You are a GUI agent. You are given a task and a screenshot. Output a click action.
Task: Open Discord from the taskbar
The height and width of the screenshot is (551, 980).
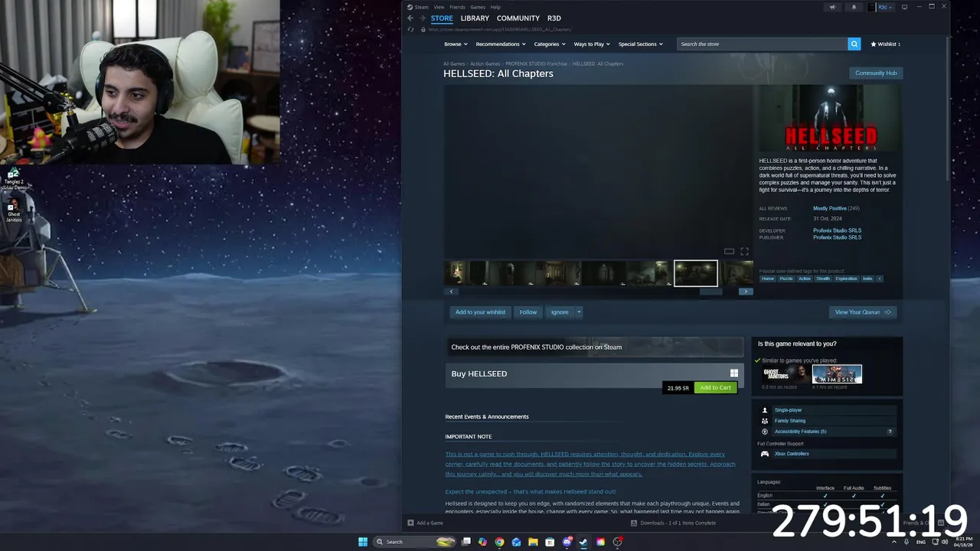(x=567, y=542)
